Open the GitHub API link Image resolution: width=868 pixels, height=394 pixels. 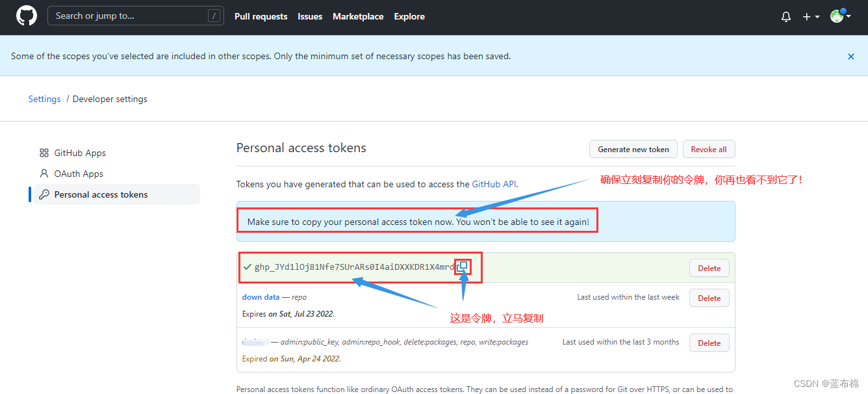(494, 184)
